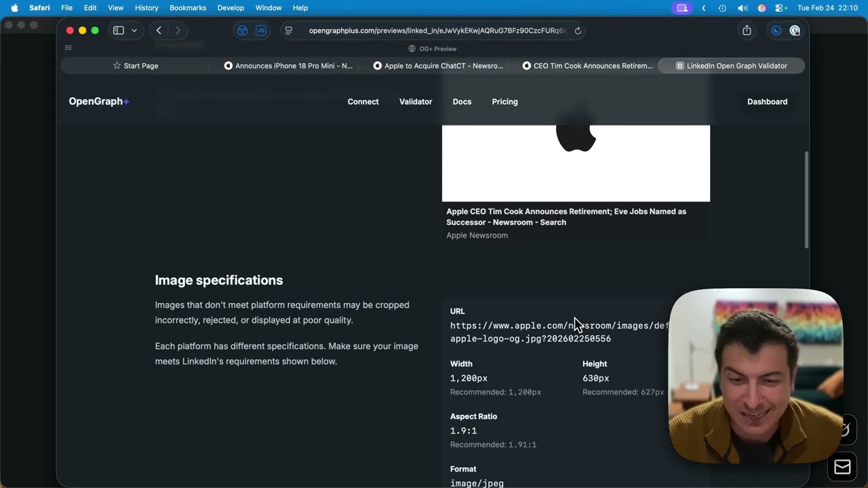868x488 pixels.
Task: Switch to the Start Page tab
Action: click(136, 66)
